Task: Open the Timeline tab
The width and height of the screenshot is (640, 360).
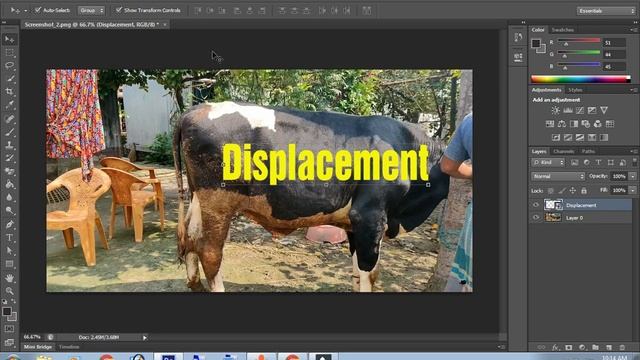Action: 69,347
